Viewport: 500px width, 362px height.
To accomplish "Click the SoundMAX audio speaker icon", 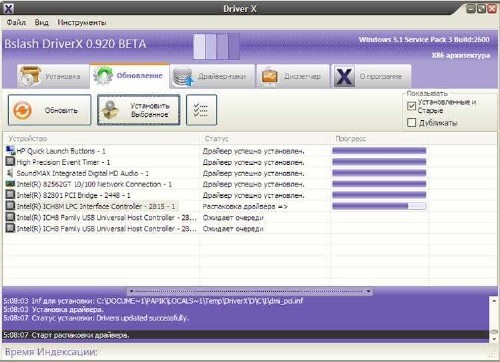I will pyautogui.click(x=11, y=173).
